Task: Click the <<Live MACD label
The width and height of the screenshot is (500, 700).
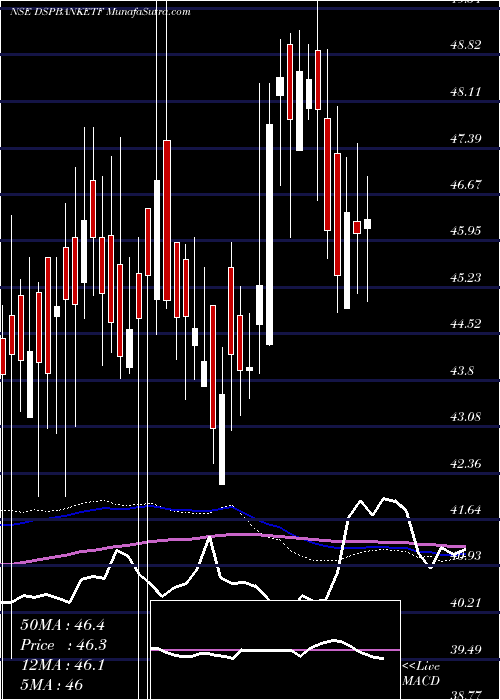Action: [421, 674]
